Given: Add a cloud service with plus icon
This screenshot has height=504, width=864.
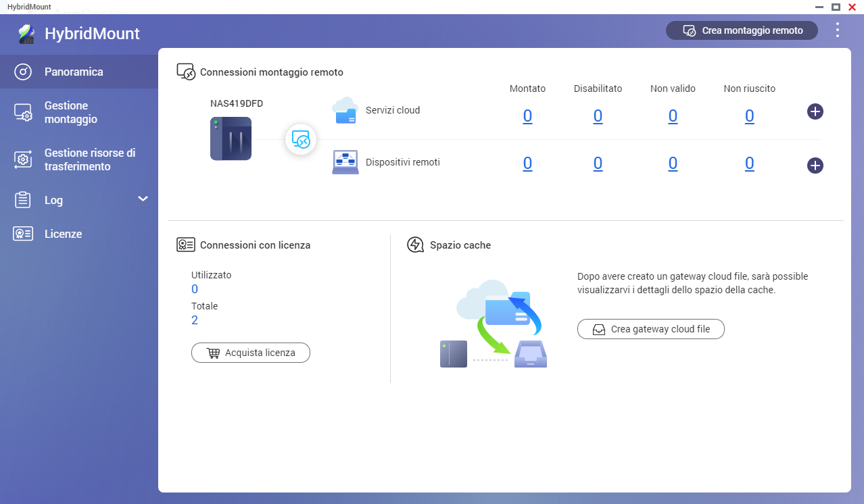Looking at the screenshot, I should tap(815, 111).
